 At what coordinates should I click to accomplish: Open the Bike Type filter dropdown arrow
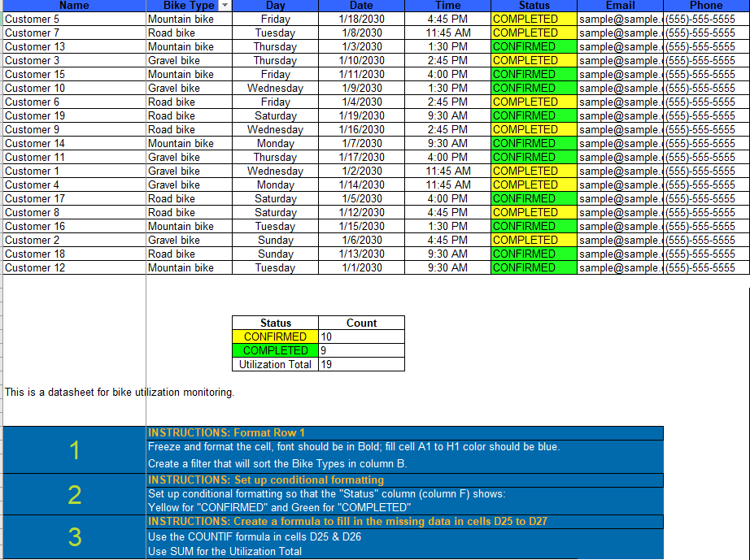point(225,6)
